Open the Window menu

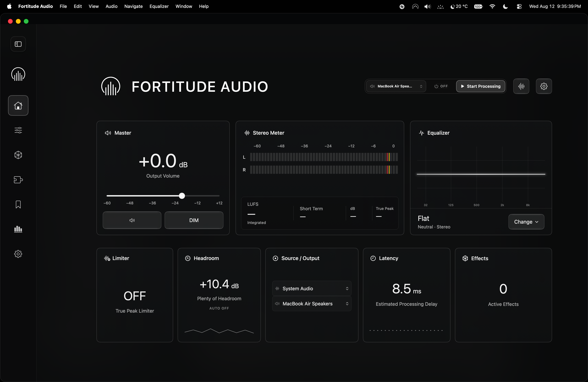184,6
